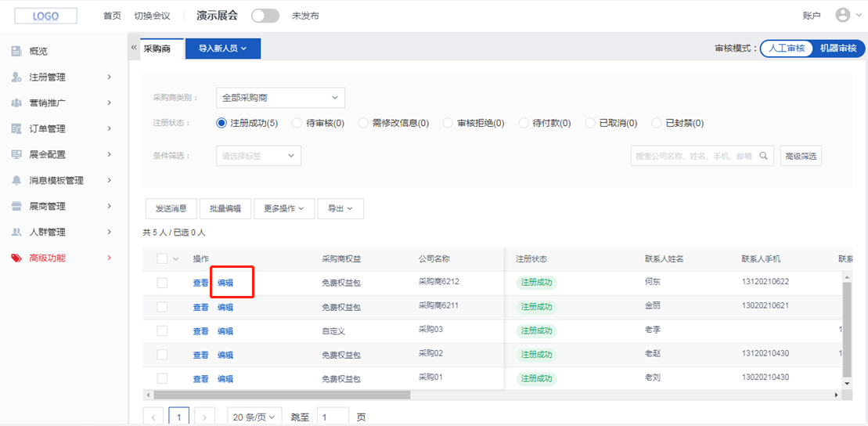Switch to 人工审核 mode

[x=786, y=49]
